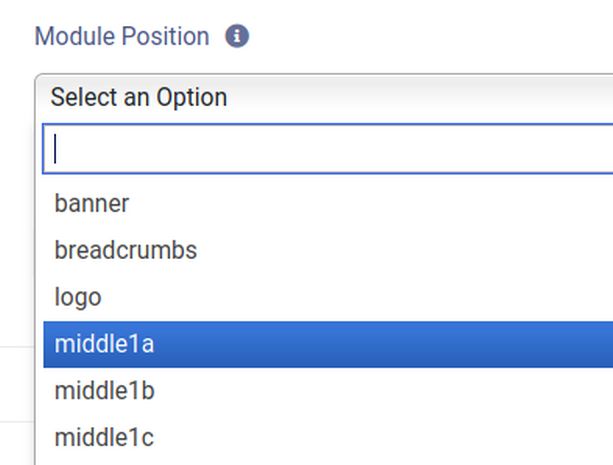613x465 pixels.
Task: Select breadcrumbs from the position list
Action: (328, 250)
